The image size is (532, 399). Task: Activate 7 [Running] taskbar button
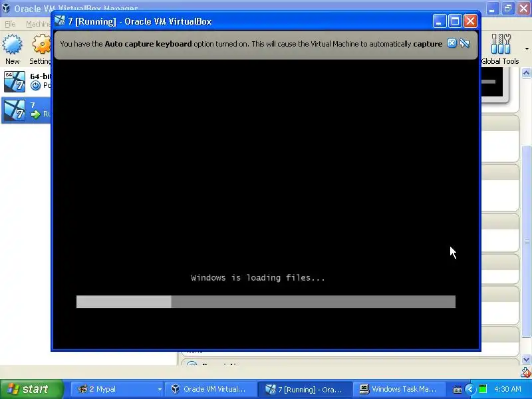pyautogui.click(x=305, y=389)
